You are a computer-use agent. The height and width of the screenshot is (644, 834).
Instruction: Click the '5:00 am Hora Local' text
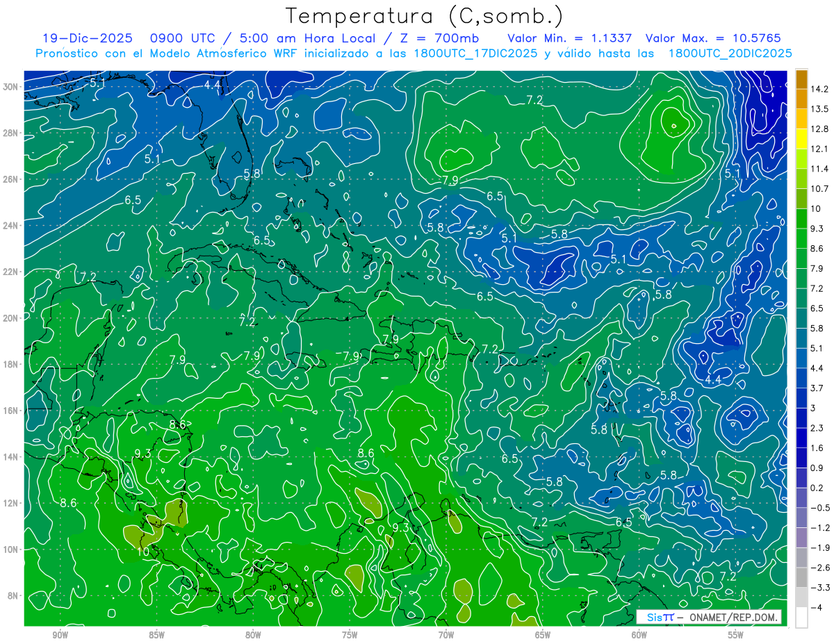point(307,38)
